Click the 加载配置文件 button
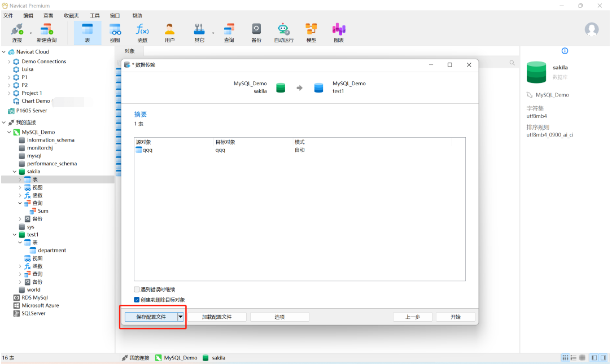Viewport: 612px width, 364px height. (217, 317)
